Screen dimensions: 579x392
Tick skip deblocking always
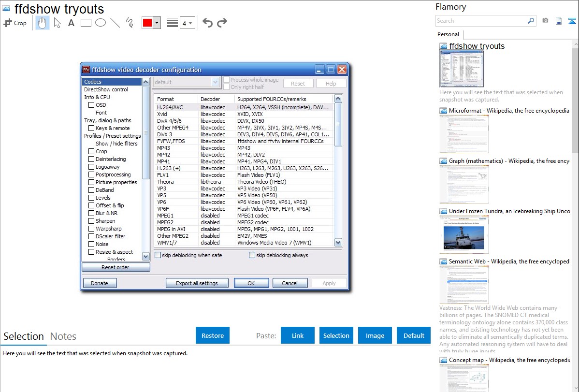(x=252, y=255)
